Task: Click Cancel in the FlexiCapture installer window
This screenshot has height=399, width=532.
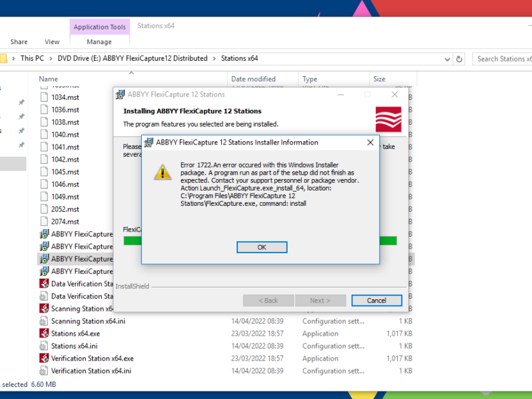Action: 376,301
